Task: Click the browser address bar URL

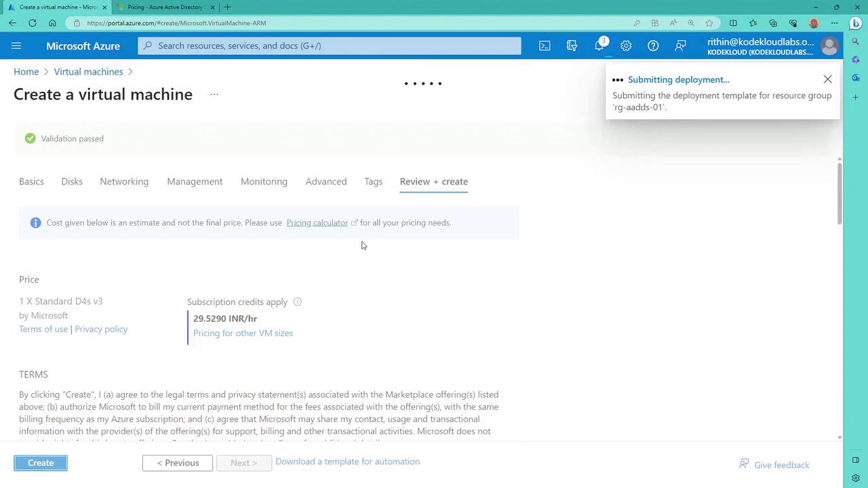Action: point(176,23)
